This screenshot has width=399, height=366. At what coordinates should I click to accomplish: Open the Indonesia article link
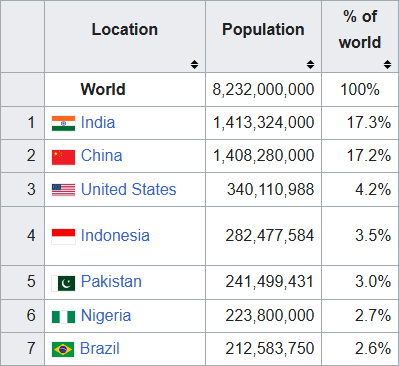[115, 236]
